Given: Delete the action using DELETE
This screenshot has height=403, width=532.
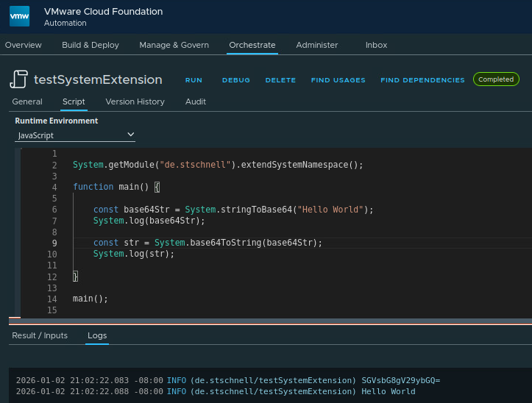Looking at the screenshot, I should click(280, 80).
